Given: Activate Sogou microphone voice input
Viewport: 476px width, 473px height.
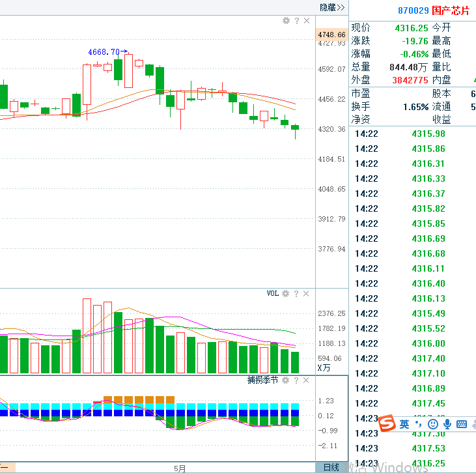Looking at the screenshot, I should tap(447, 424).
